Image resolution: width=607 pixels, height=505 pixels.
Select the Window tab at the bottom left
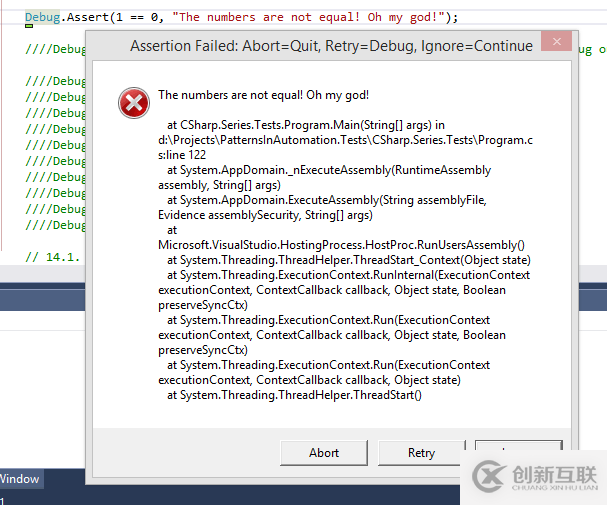[x=20, y=479]
